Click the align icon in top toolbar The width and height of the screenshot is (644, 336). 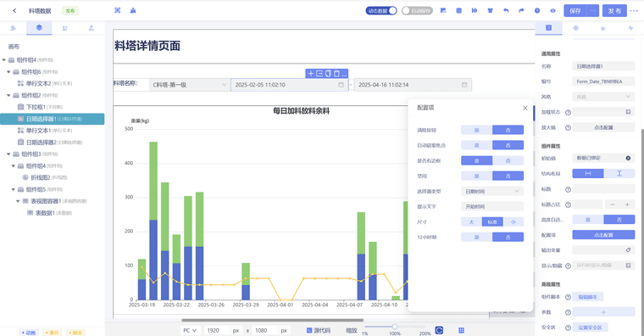coord(475,11)
